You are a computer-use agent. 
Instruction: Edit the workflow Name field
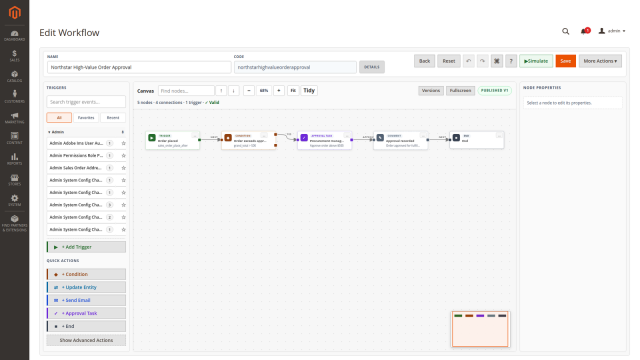pos(139,67)
